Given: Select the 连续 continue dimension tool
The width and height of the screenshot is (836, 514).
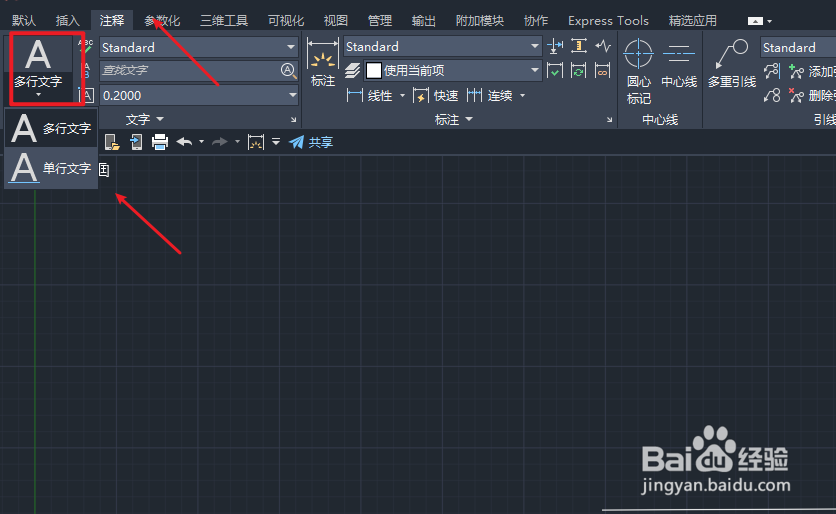Looking at the screenshot, I should [489, 96].
